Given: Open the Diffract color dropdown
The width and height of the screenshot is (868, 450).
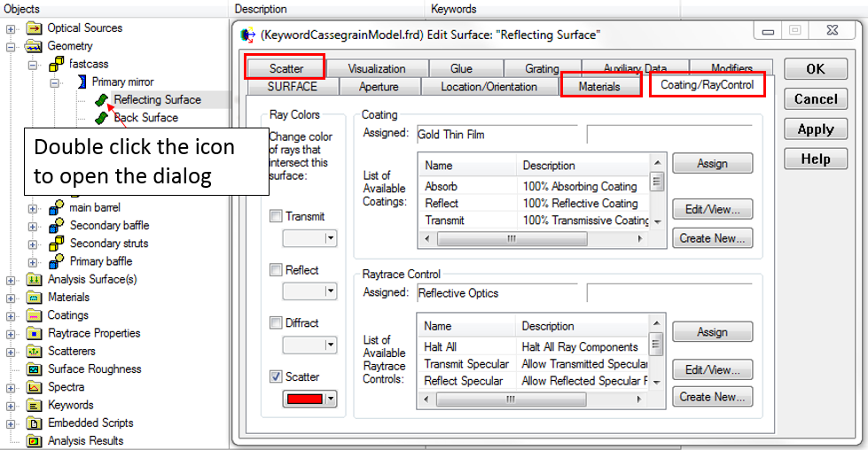Looking at the screenshot, I should pyautogui.click(x=331, y=345).
